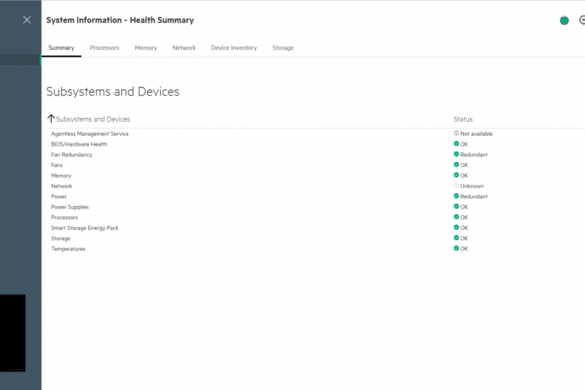Click the Power Redundant status icon

click(x=456, y=196)
